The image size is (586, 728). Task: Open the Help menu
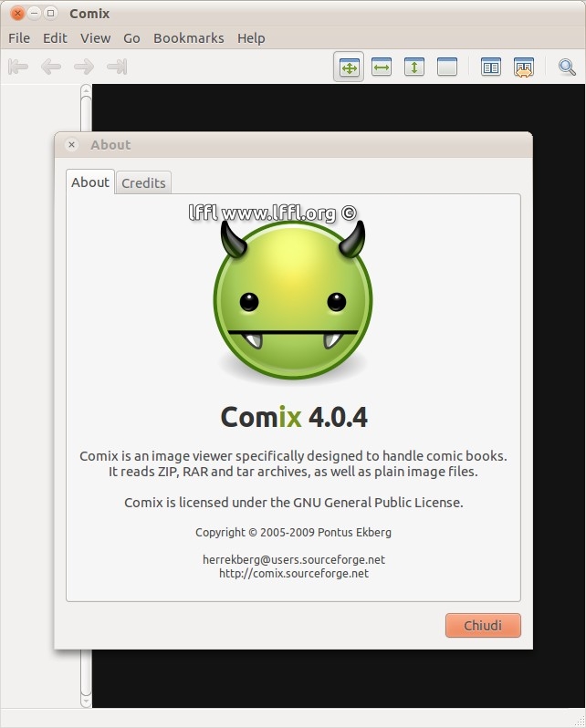pyautogui.click(x=251, y=38)
